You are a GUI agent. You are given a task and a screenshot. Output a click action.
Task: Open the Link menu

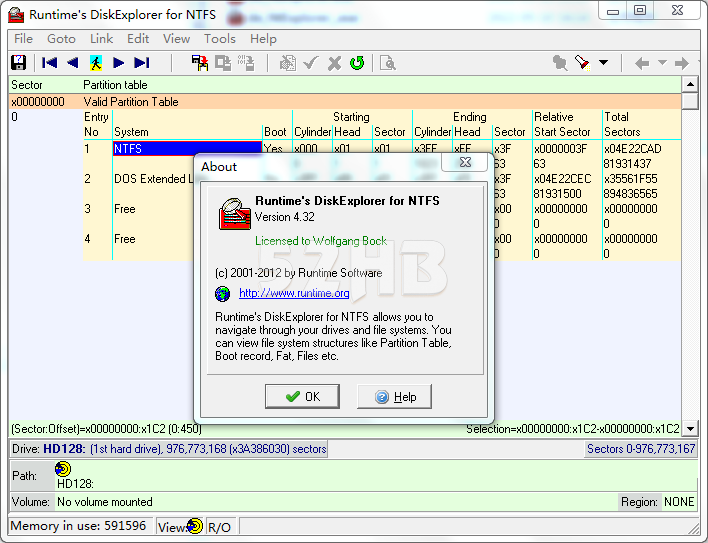[x=101, y=39]
